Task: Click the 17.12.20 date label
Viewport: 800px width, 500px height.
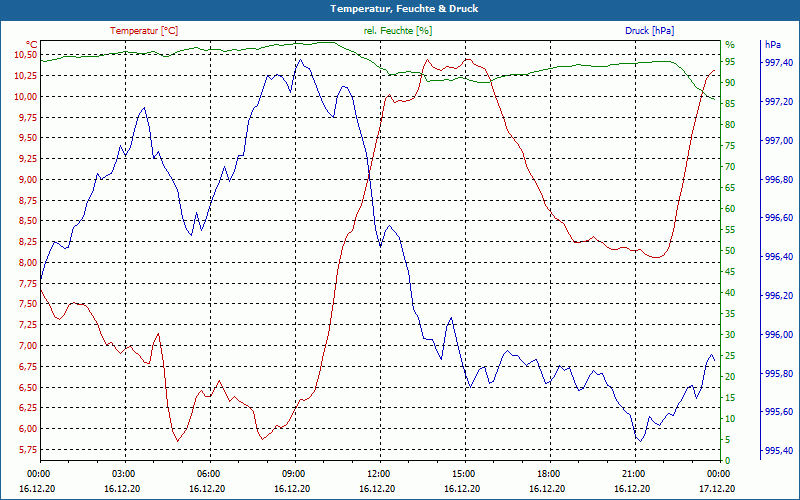Action: tap(717, 488)
